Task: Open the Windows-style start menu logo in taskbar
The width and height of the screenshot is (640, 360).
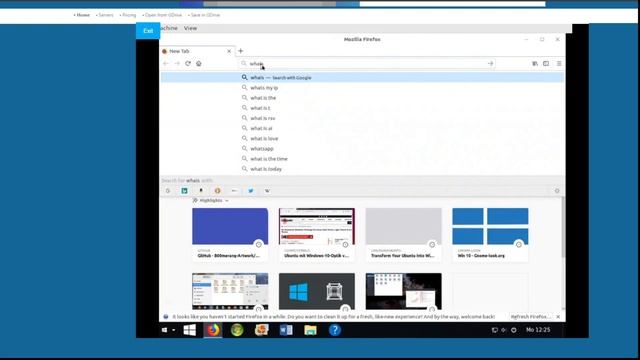Action: [x=189, y=330]
